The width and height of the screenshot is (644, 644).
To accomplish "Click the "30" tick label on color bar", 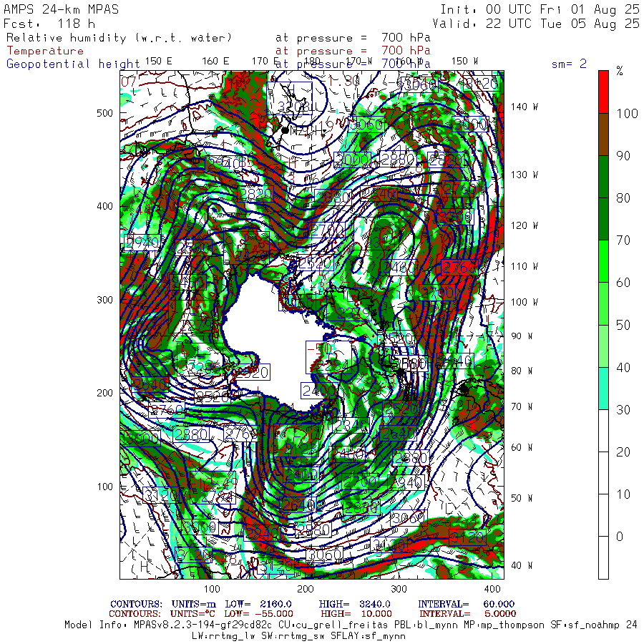I will pyautogui.click(x=623, y=410).
